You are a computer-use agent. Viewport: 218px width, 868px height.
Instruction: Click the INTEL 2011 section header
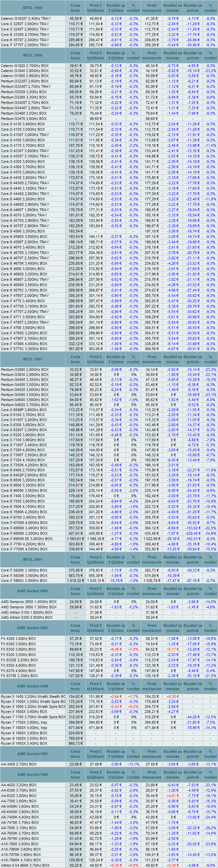[x=33, y=559]
